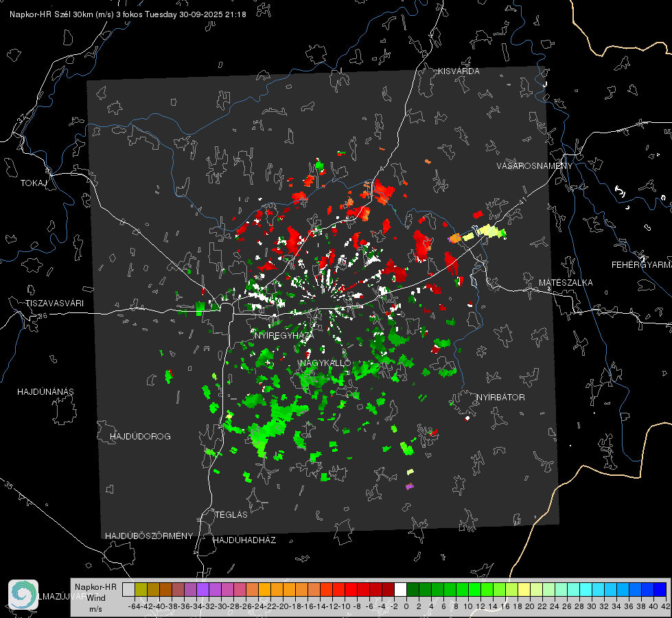Pick the olive swatch between -64 and -42
Screen dimensions: 672x618
click(x=141, y=589)
